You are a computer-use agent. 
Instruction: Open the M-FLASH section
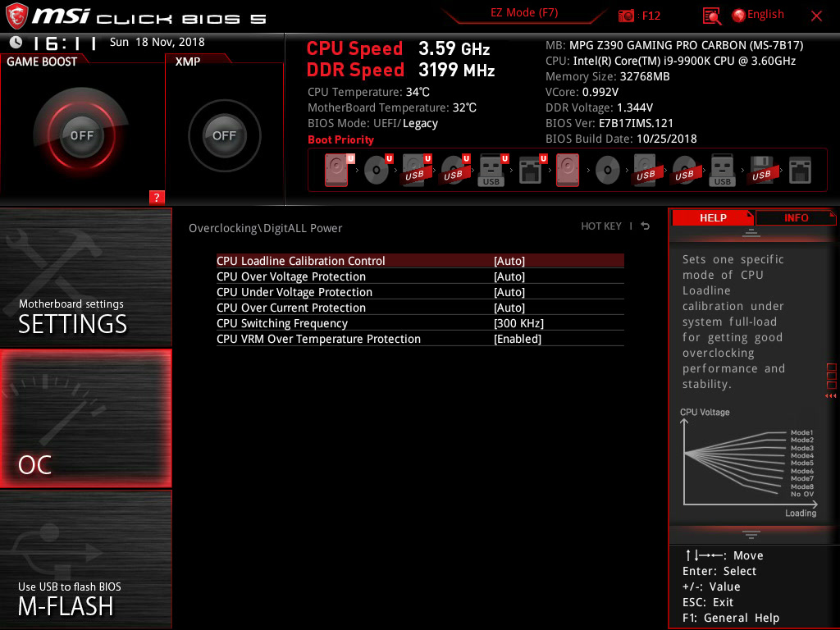[85, 559]
